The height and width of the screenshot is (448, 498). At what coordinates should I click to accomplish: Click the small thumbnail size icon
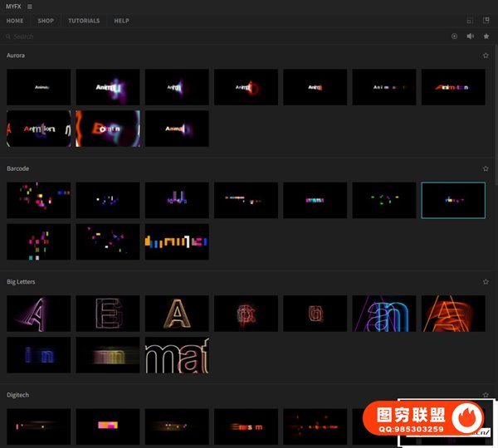(x=470, y=21)
